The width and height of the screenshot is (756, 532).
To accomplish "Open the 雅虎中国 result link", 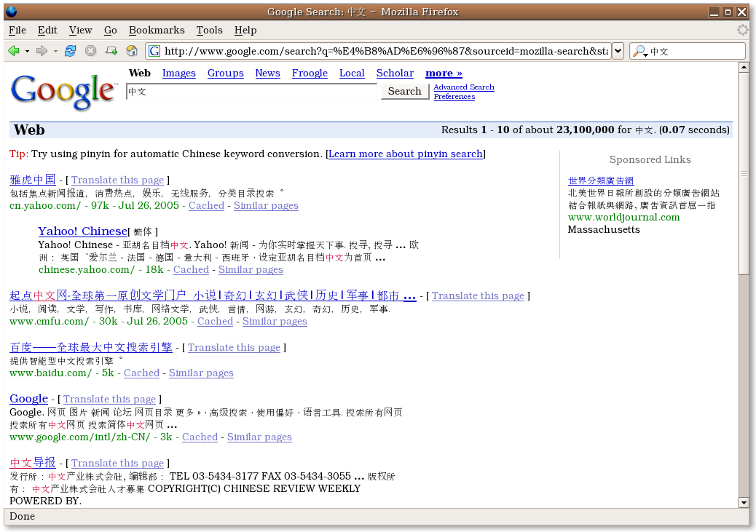I will point(33,180).
